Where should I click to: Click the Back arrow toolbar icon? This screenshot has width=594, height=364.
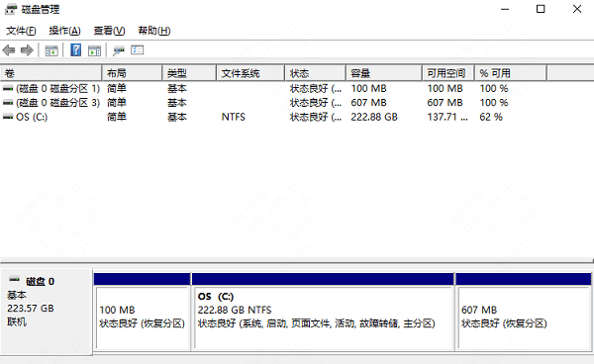[x=8, y=50]
